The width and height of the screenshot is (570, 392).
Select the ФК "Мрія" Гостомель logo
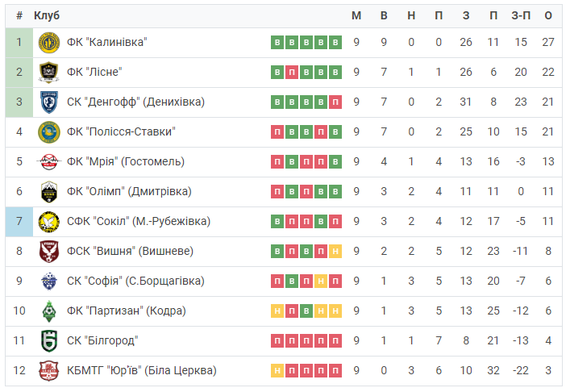pyautogui.click(x=49, y=162)
